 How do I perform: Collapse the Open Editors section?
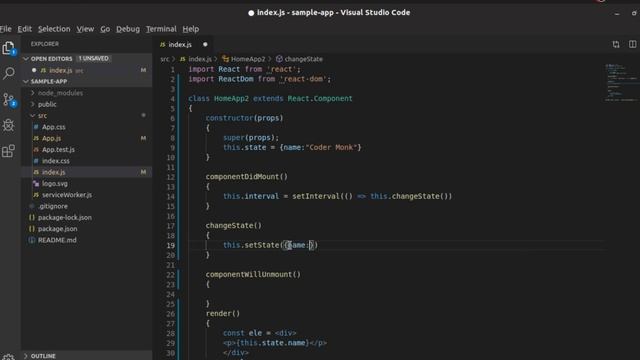[26, 59]
